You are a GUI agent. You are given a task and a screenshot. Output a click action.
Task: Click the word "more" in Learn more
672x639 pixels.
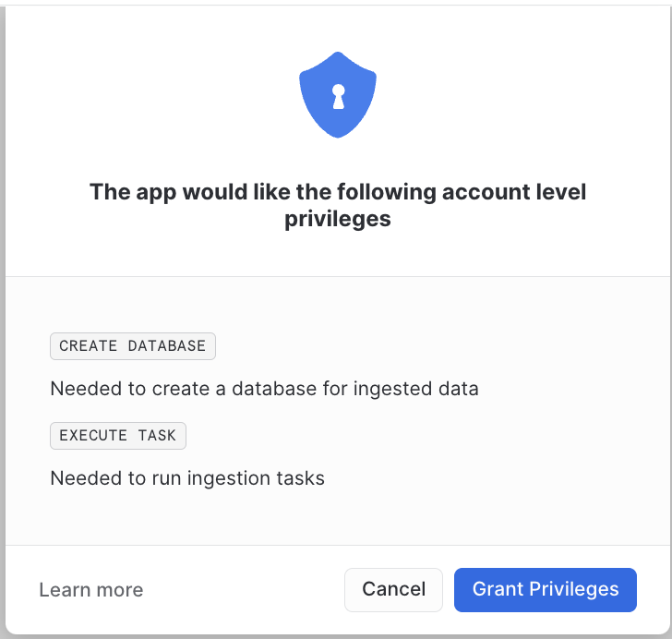(120, 591)
